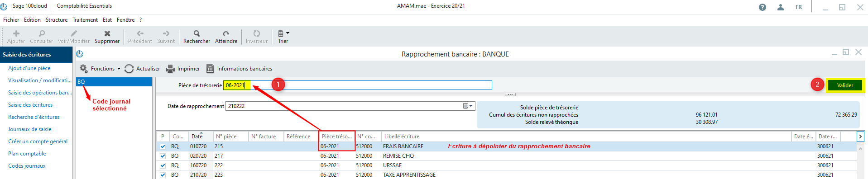The image size is (868, 179).
Task: Open the user account icon
Action: (781, 7)
